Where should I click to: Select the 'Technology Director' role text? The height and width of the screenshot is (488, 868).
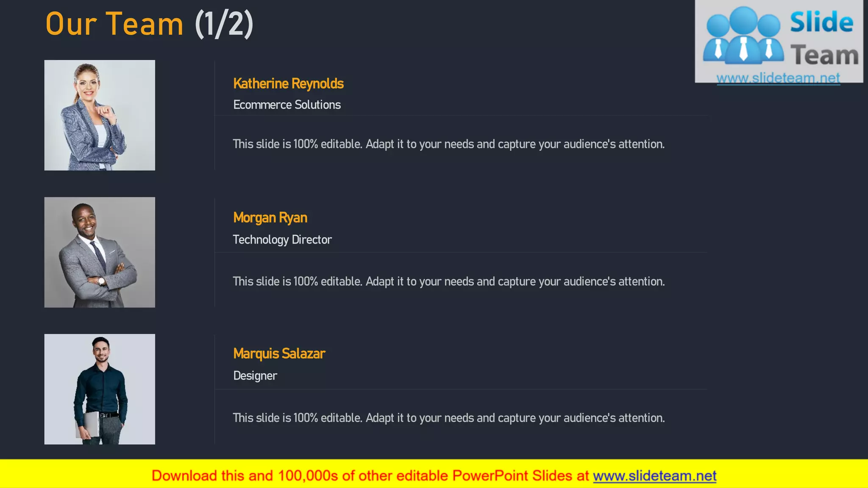(282, 240)
